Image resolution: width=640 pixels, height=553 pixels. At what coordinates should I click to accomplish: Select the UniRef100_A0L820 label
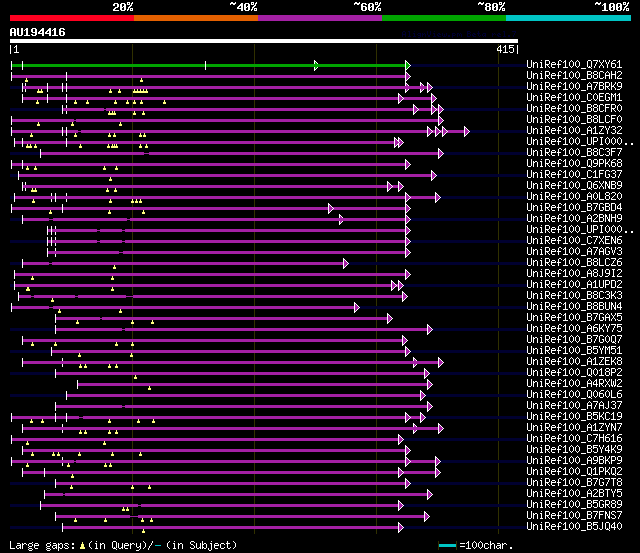[574, 196]
